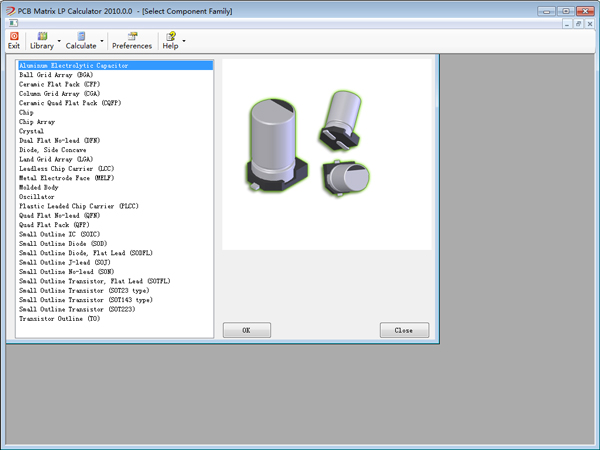Select Small Outline Diode (SOD)

pyautogui.click(x=115, y=243)
